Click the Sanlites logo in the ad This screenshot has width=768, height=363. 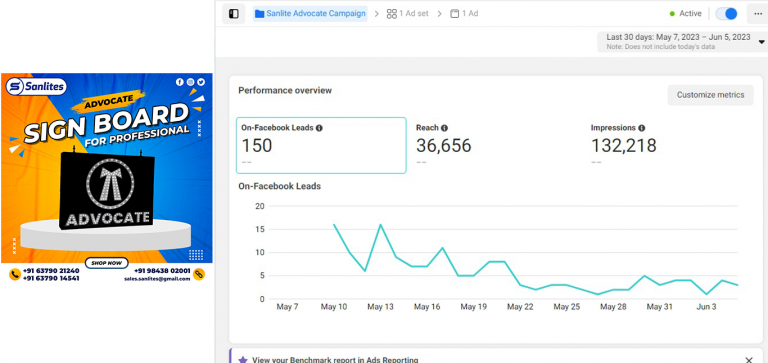[x=36, y=87]
